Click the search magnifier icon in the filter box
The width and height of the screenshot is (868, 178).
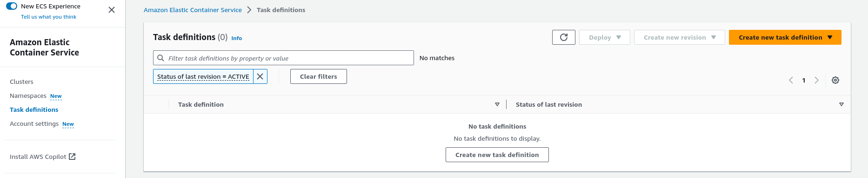click(160, 58)
